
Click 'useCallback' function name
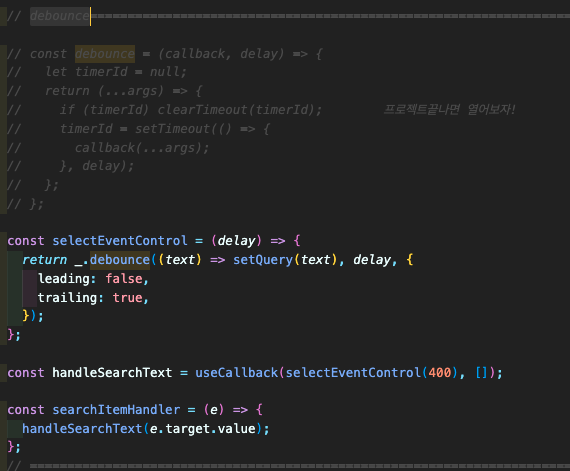(237, 373)
